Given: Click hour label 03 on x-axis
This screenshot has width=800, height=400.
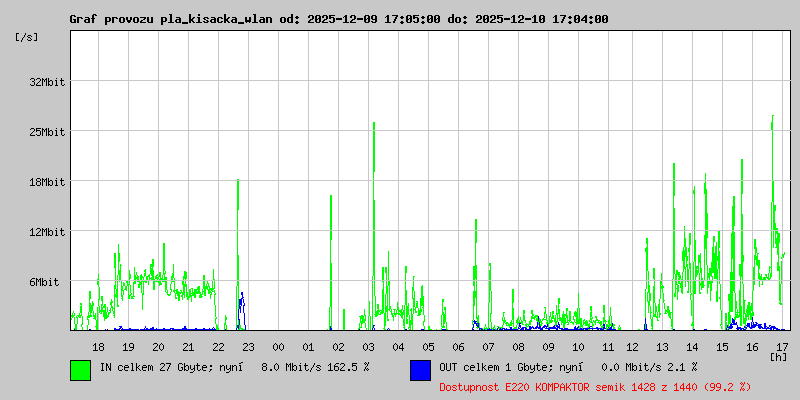Looking at the screenshot, I should coord(368,347).
